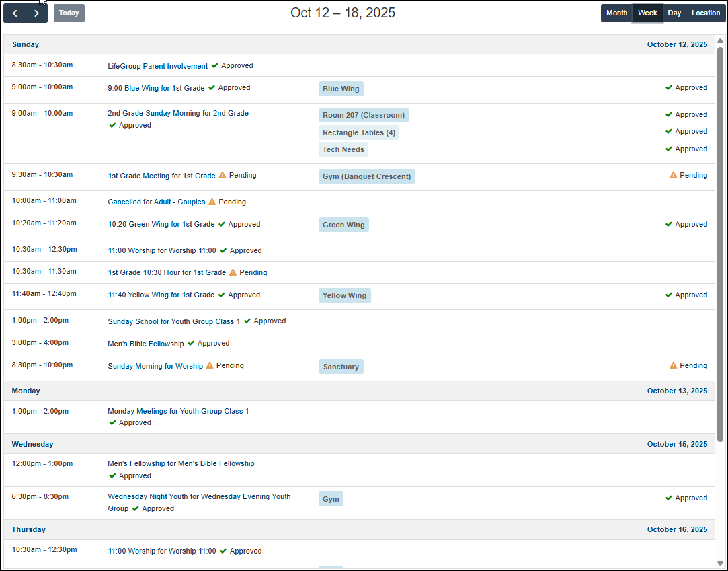The image size is (728, 571).
Task: Advance to next week using right arrow
Action: (36, 13)
